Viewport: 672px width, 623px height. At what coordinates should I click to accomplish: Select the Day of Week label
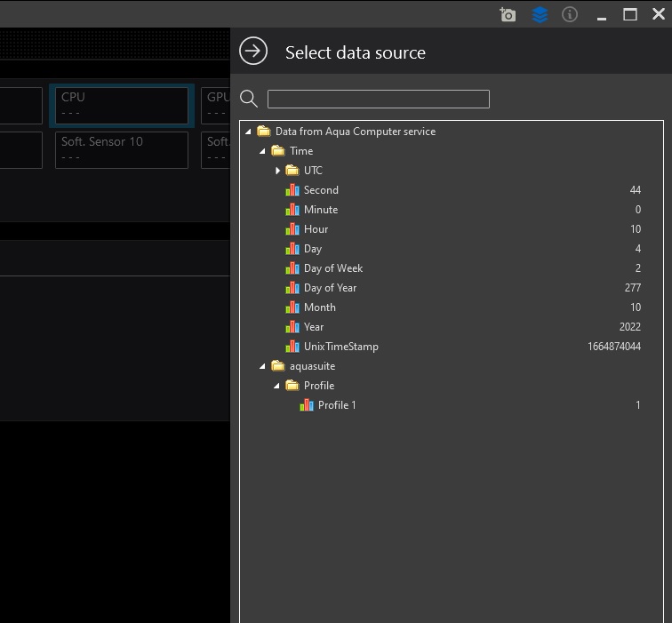coord(333,268)
